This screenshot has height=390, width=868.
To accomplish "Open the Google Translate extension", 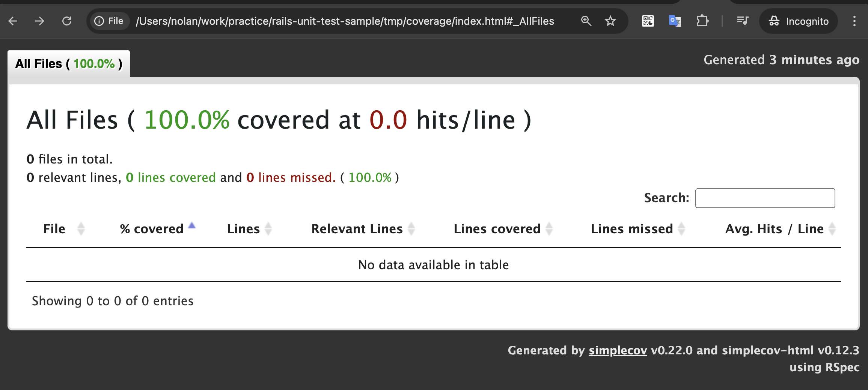I will point(675,21).
